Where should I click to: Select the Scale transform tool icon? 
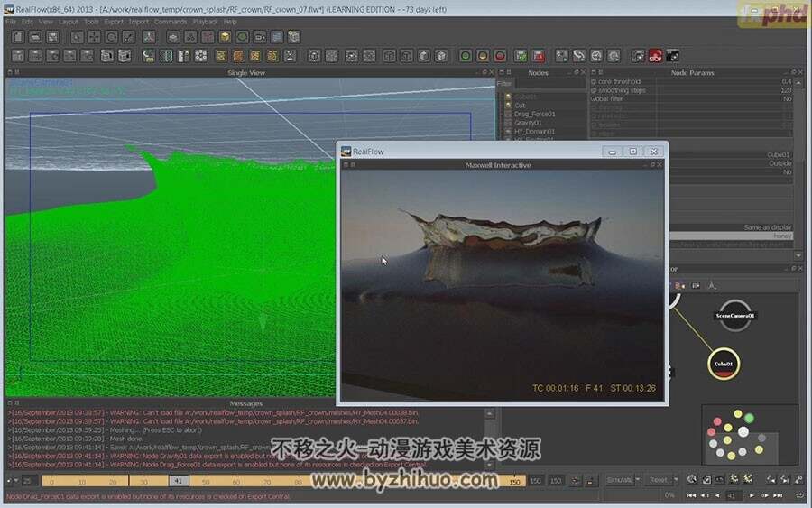point(128,37)
